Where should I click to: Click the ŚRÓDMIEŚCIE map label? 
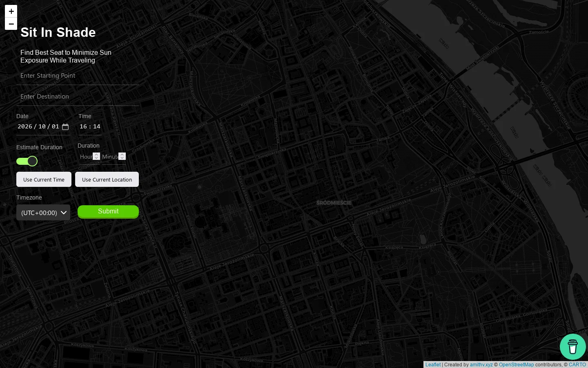tap(334, 203)
